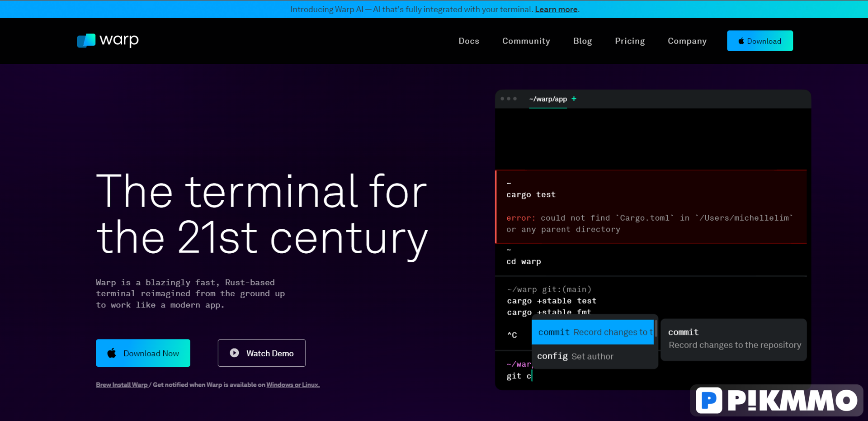This screenshot has height=421, width=868.
Task: Click the 'Warp is a blazingly fast' paragraph
Action: tap(190, 293)
